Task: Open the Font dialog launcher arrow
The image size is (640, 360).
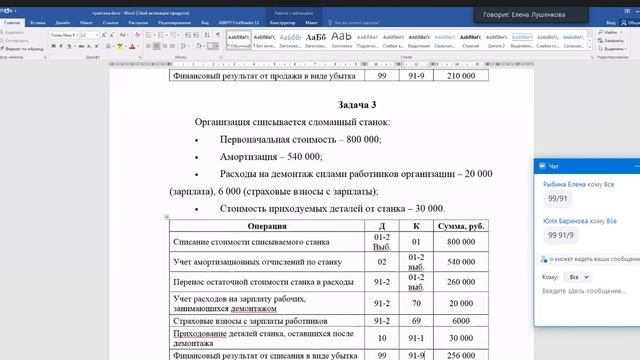Action: 140,58
